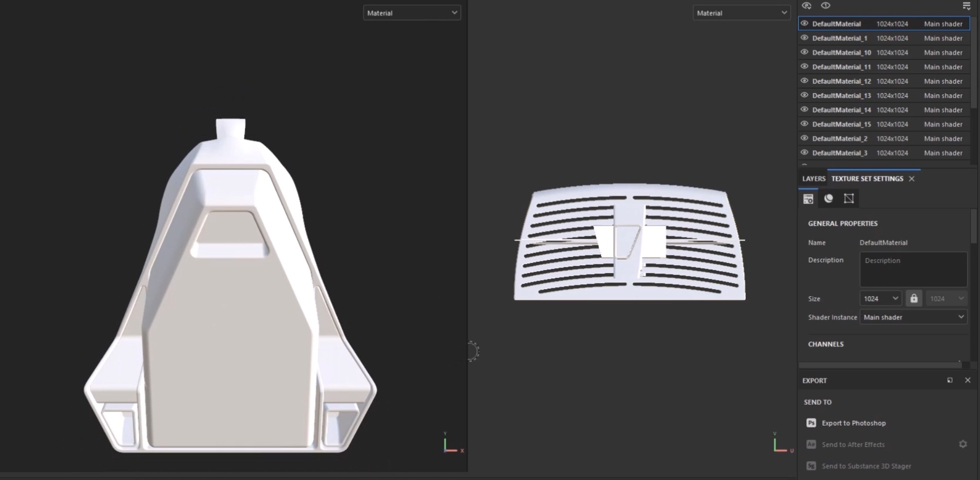Select the DefaultMaterial_10 texture set name
Viewport: 980px width, 480px height.
point(842,52)
